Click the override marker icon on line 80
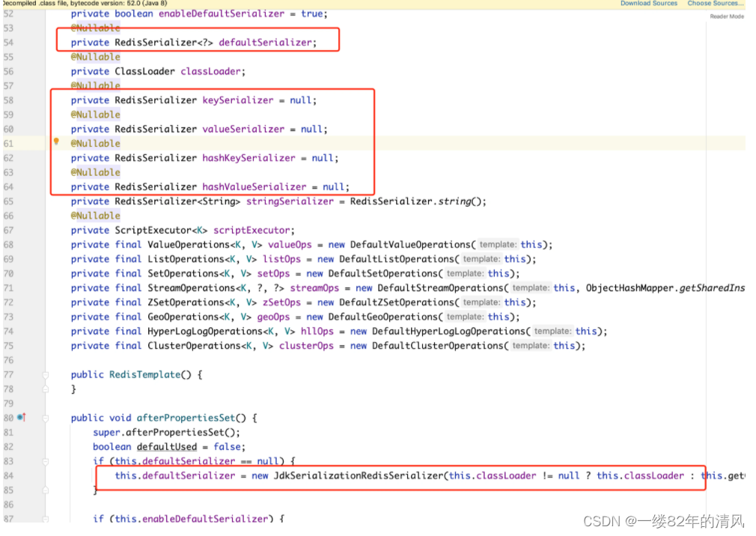756x536 pixels. pyautogui.click(x=21, y=418)
